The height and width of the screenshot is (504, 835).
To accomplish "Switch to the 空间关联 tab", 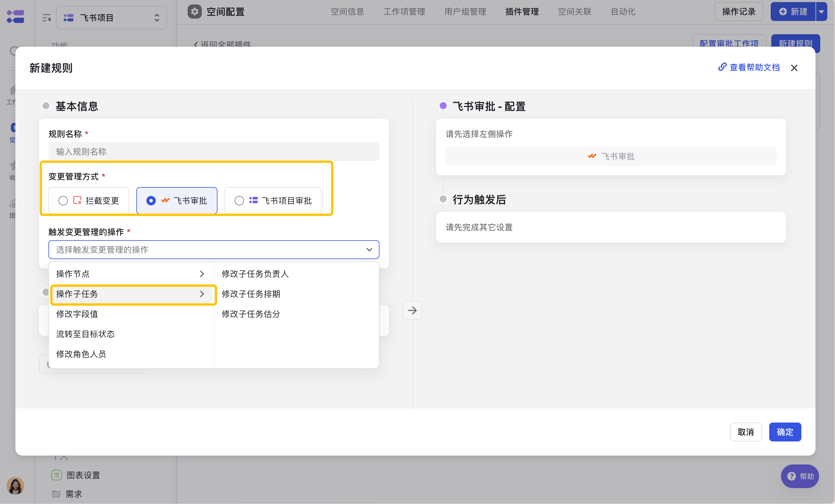I will point(574,12).
